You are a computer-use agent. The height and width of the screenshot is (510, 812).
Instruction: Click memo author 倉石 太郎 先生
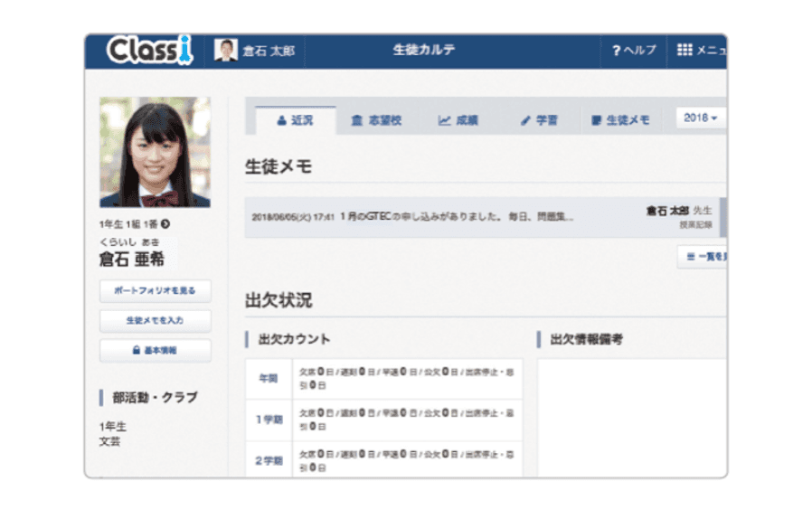click(679, 211)
